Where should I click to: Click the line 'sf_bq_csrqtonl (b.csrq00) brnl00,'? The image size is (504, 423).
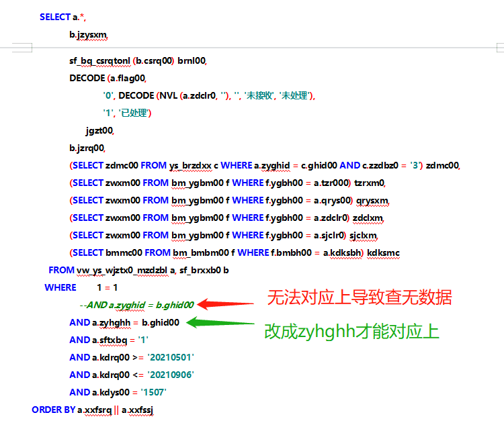[138, 60]
